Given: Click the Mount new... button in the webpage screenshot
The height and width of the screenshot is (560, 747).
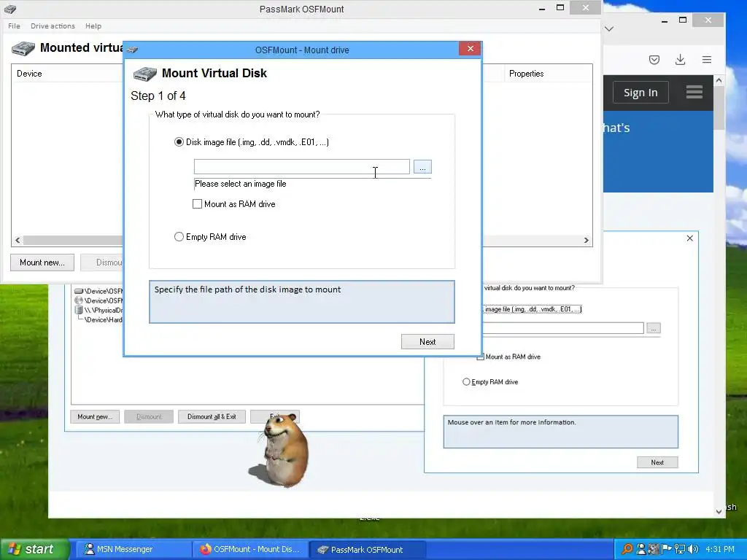Looking at the screenshot, I should point(95,416).
